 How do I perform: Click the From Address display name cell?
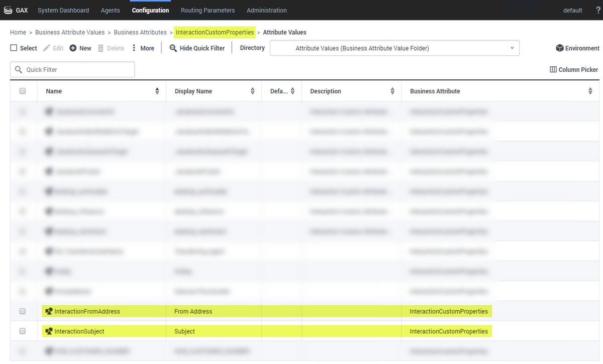click(x=193, y=311)
